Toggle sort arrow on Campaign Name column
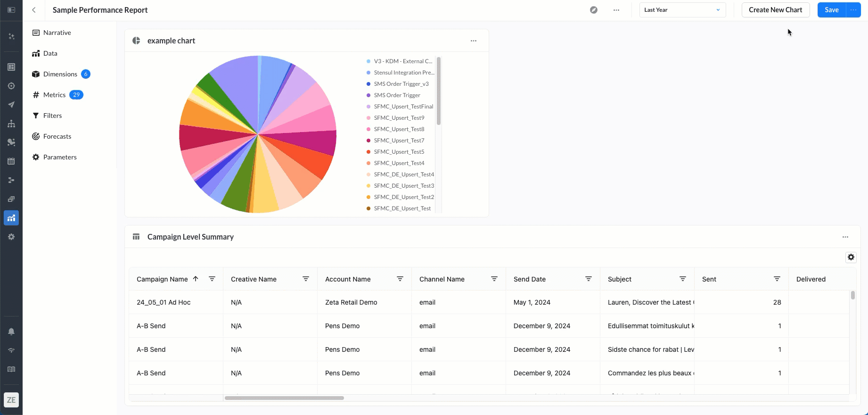This screenshot has height=415, width=868. 196,279
